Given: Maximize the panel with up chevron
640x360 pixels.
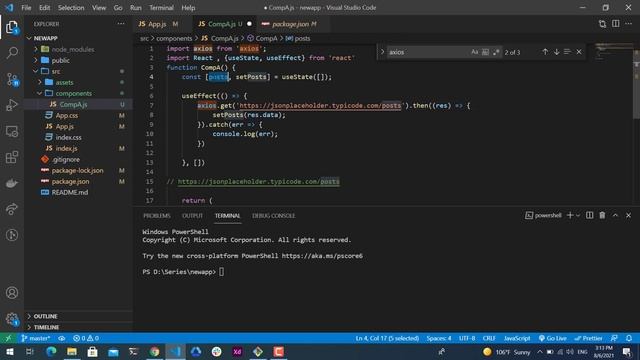Looking at the screenshot, I should pyautogui.click(x=615, y=215).
